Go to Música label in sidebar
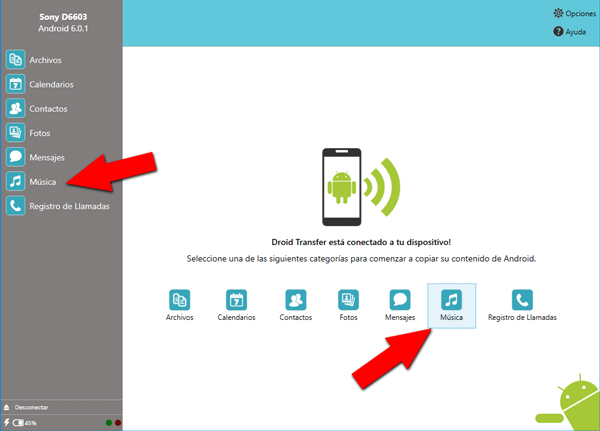Screen dimensions: 600x431 [x=43, y=182]
